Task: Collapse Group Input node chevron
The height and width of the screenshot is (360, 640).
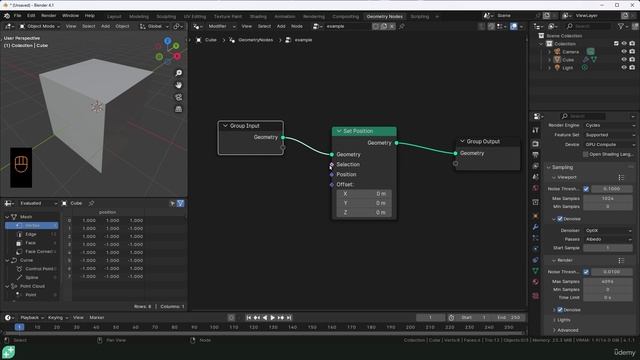Action: coord(225,126)
